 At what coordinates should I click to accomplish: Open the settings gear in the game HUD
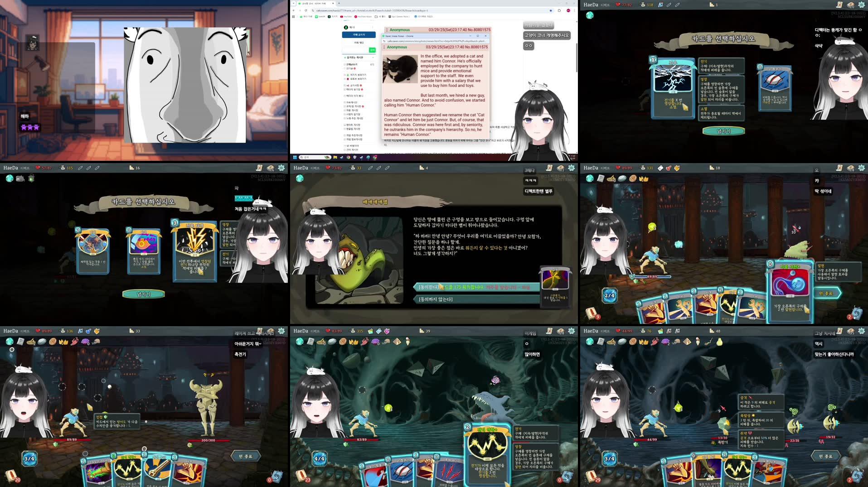[x=861, y=169]
